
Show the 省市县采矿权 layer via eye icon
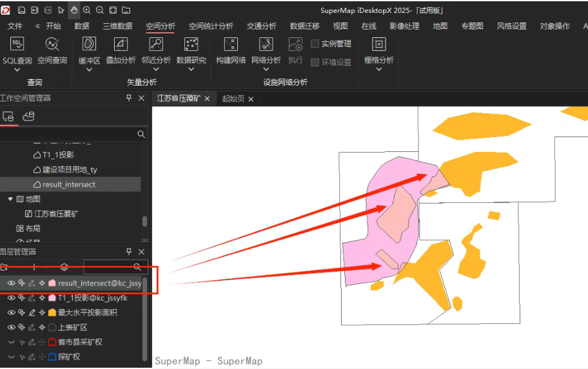11,342
